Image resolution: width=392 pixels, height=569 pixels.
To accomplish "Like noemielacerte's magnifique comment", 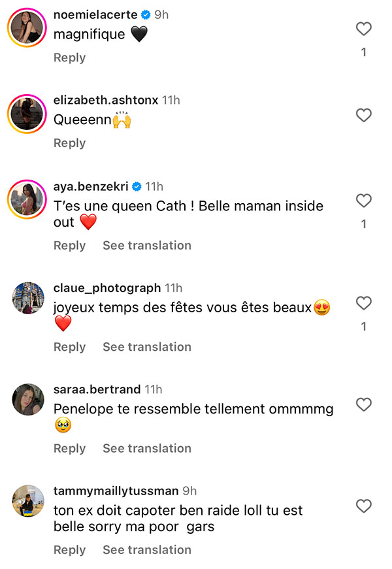I will [363, 29].
